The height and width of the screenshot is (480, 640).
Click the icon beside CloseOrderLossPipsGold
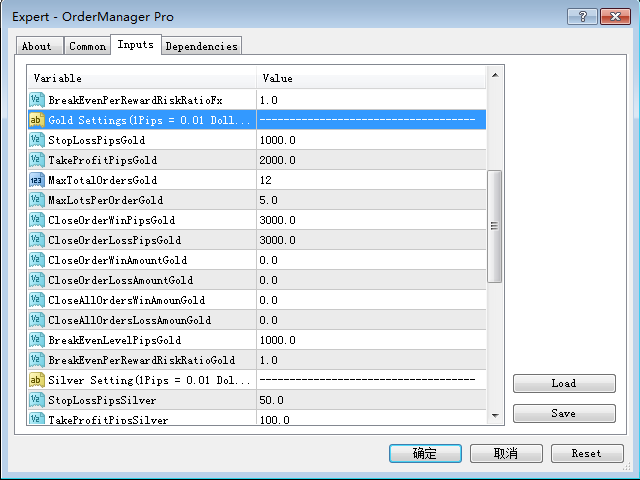pyautogui.click(x=37, y=240)
